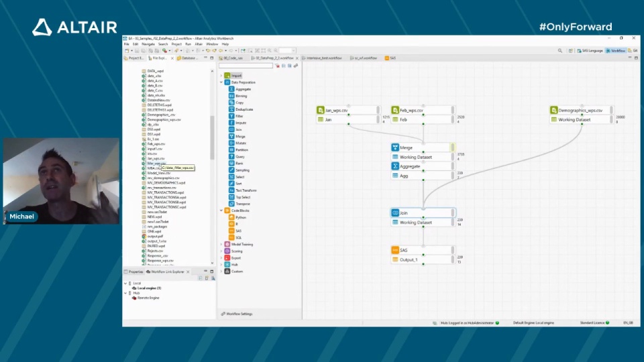
Task: Select the Query block in the palette
Action: pyautogui.click(x=237, y=156)
